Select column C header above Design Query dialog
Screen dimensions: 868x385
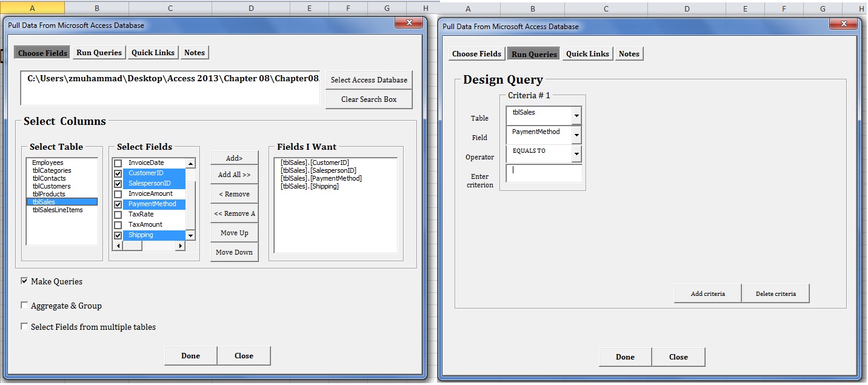[606, 9]
